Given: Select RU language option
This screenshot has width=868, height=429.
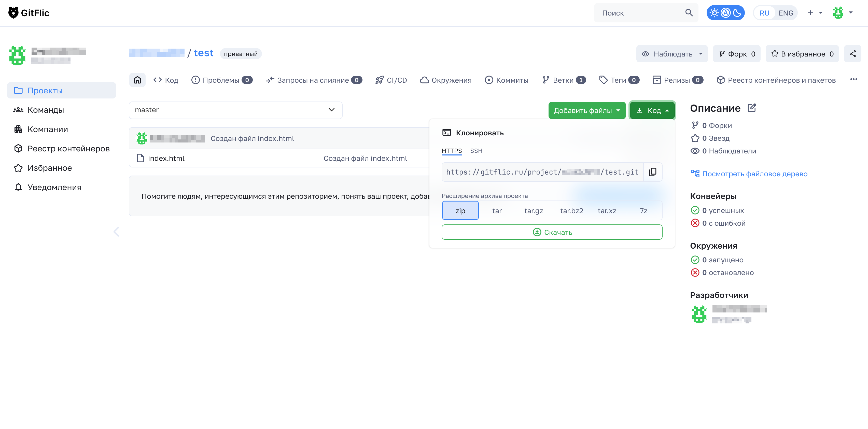Looking at the screenshot, I should point(764,13).
